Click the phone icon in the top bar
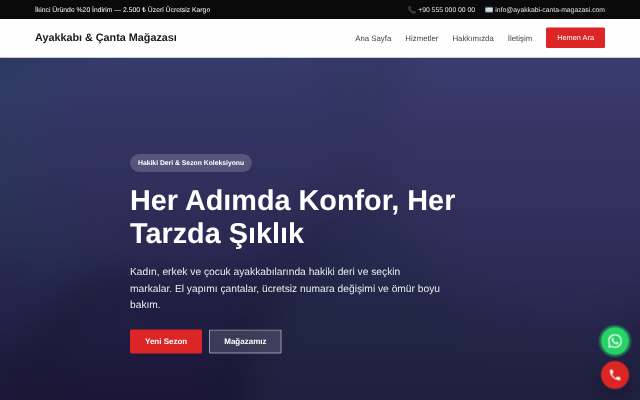Image resolution: width=640 pixels, height=400 pixels. 411,10
